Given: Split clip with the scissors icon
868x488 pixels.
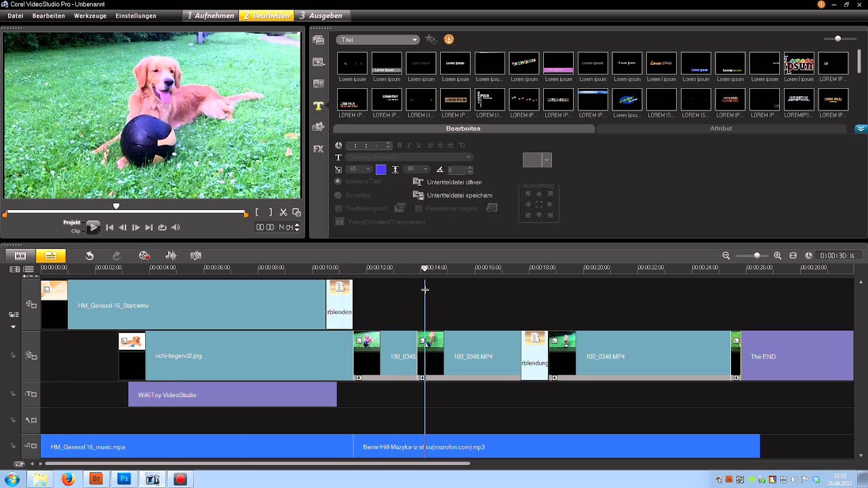Looking at the screenshot, I should pos(283,212).
